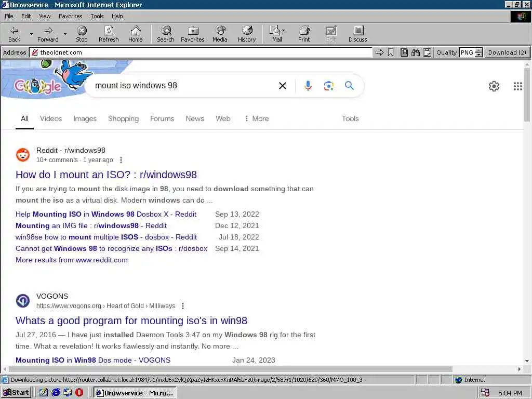Stop the page loading
This screenshot has width=532, height=399.
[x=82, y=34]
